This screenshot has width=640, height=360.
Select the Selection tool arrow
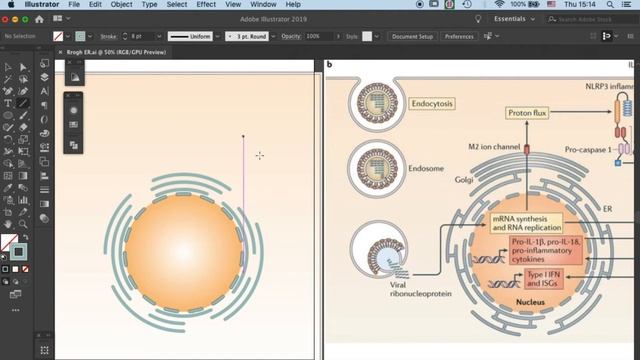coord(8,67)
